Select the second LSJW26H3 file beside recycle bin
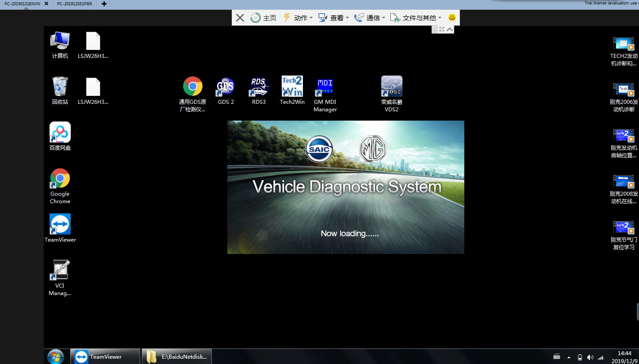Viewport: 639px width, 364px height. [x=93, y=91]
